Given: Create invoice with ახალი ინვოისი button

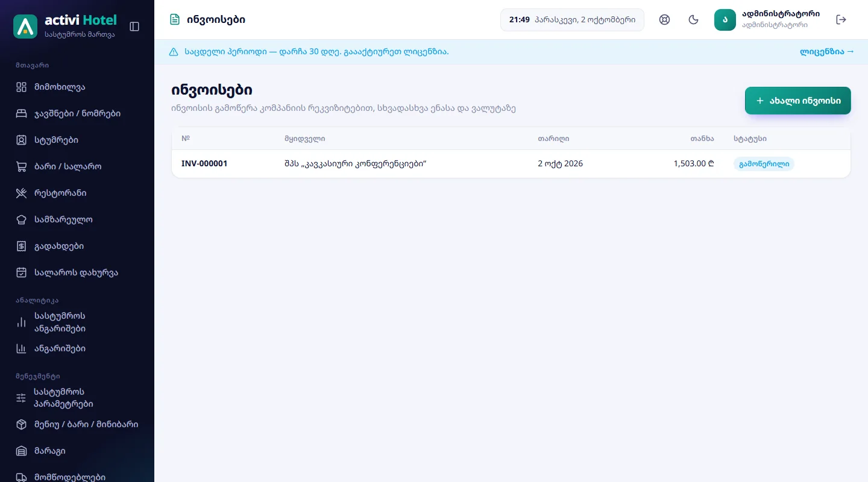Looking at the screenshot, I should pos(798,101).
